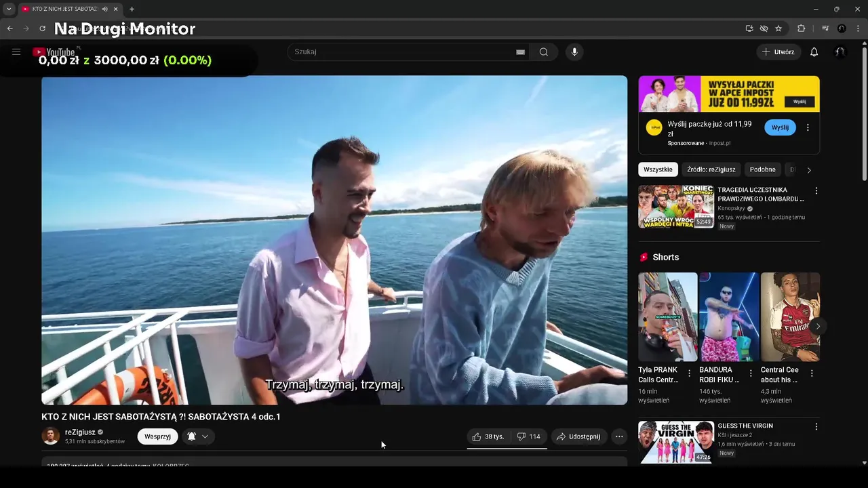The height and width of the screenshot is (488, 868).
Task: Click the Wesprzyj button
Action: [x=157, y=436]
